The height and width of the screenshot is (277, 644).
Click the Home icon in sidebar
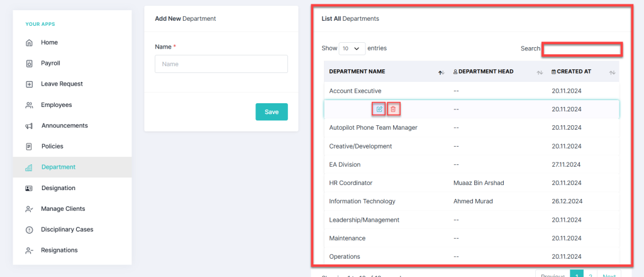tap(29, 43)
